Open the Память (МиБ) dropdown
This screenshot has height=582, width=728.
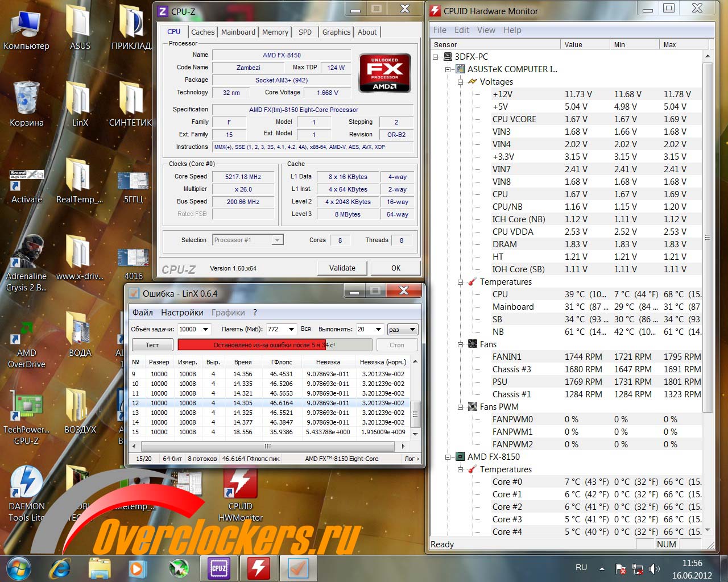click(x=291, y=329)
